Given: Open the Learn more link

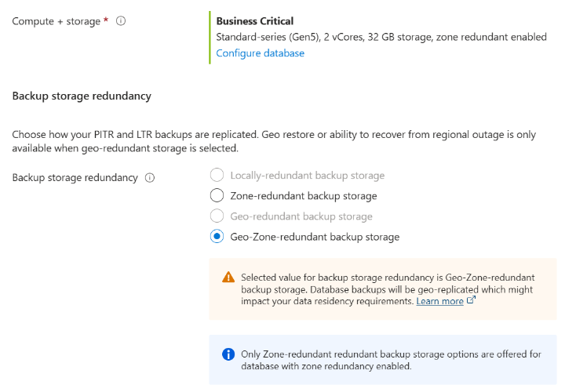Looking at the screenshot, I should click(x=439, y=301).
